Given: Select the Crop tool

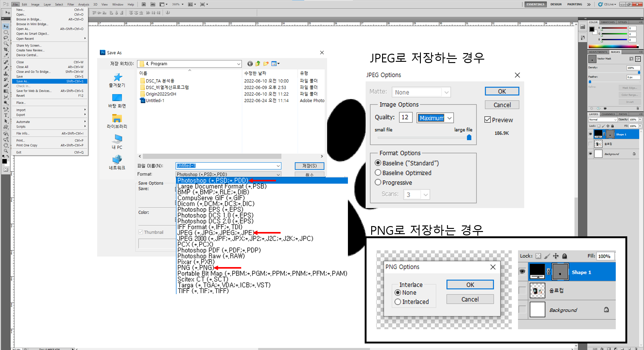Looking at the screenshot, I should pyautogui.click(x=6, y=49).
